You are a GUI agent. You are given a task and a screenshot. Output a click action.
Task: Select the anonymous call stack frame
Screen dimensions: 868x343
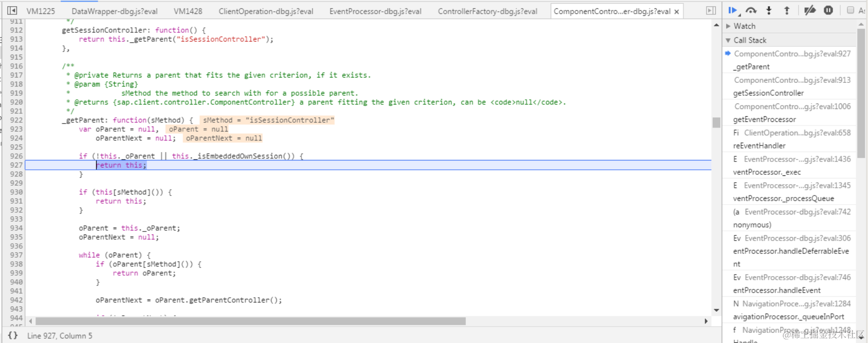(790, 218)
